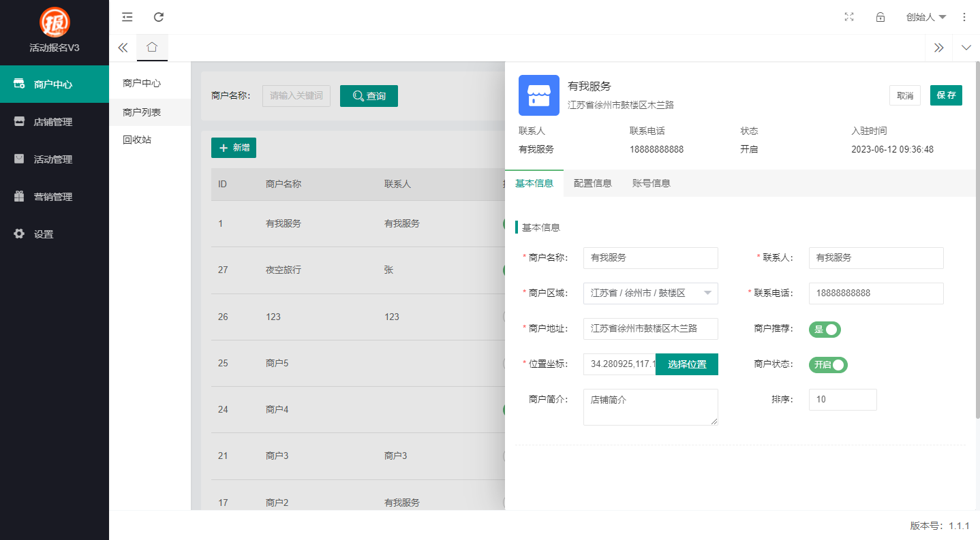Open the three-dot more options menu
The height and width of the screenshot is (540, 980).
click(964, 17)
